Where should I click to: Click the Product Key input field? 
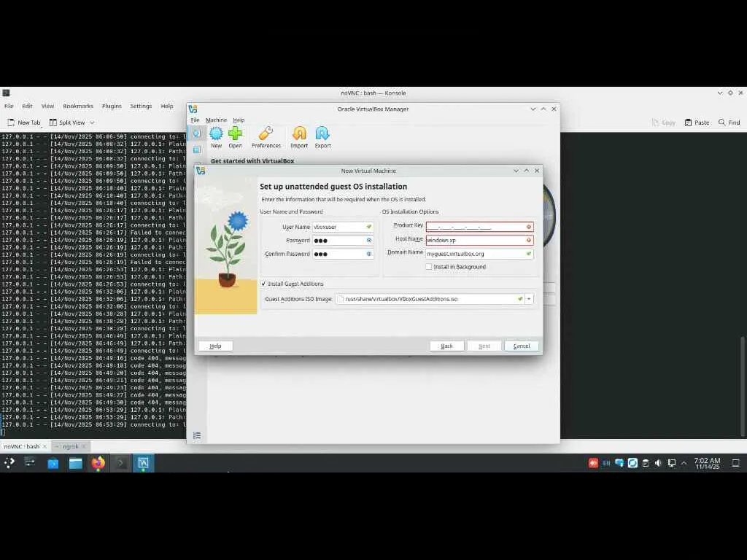tap(479, 227)
